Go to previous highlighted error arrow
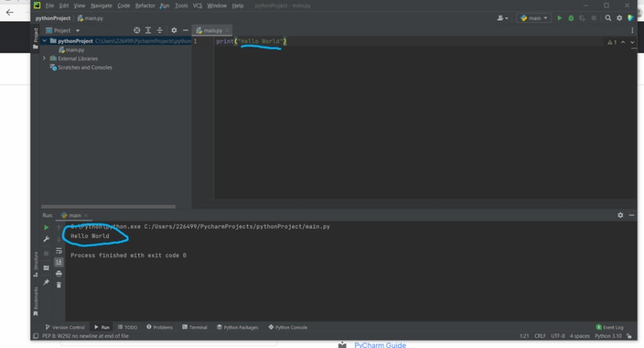 [623, 42]
